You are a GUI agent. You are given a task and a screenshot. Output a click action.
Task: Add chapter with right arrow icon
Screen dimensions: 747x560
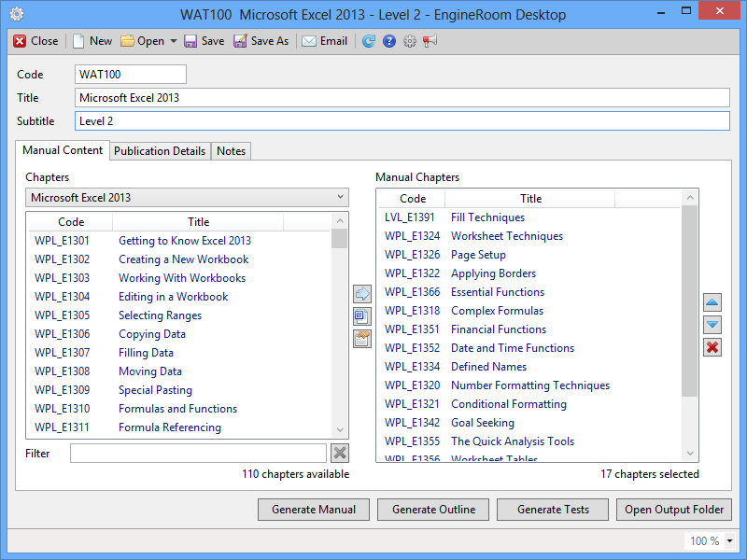(362, 294)
